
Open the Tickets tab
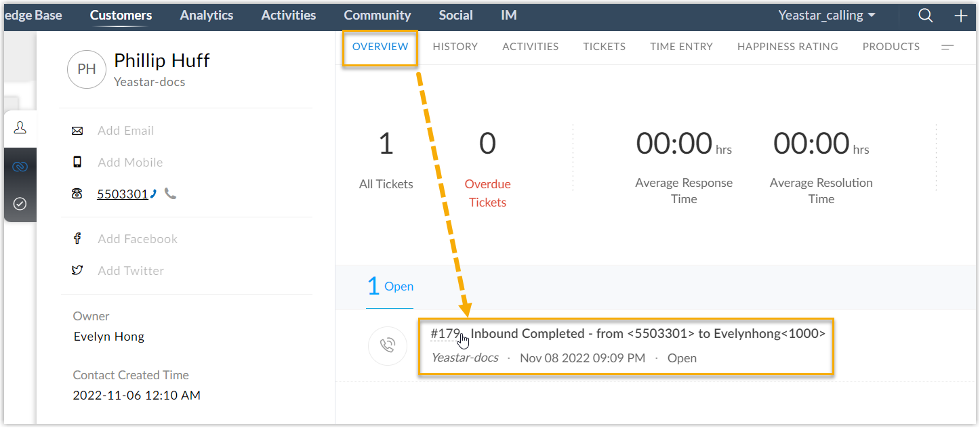604,47
